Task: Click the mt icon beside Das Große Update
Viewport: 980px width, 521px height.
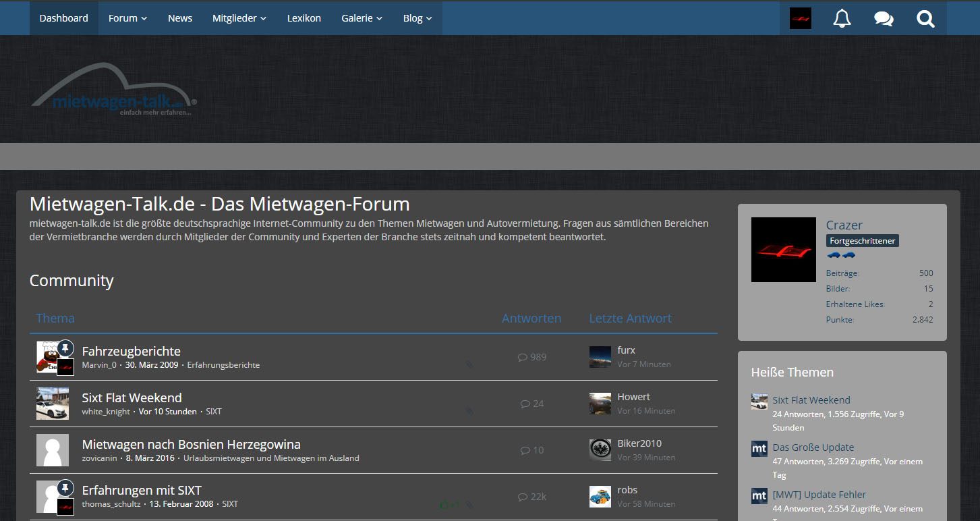Action: pos(759,449)
